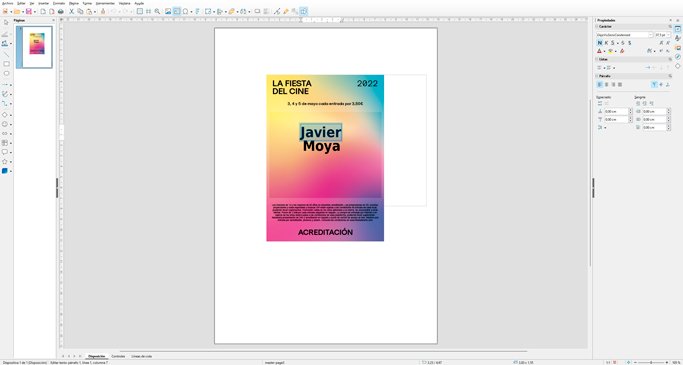This screenshot has width=683, height=365.
Task: Toggle bold (N) formatting
Action: tap(600, 43)
